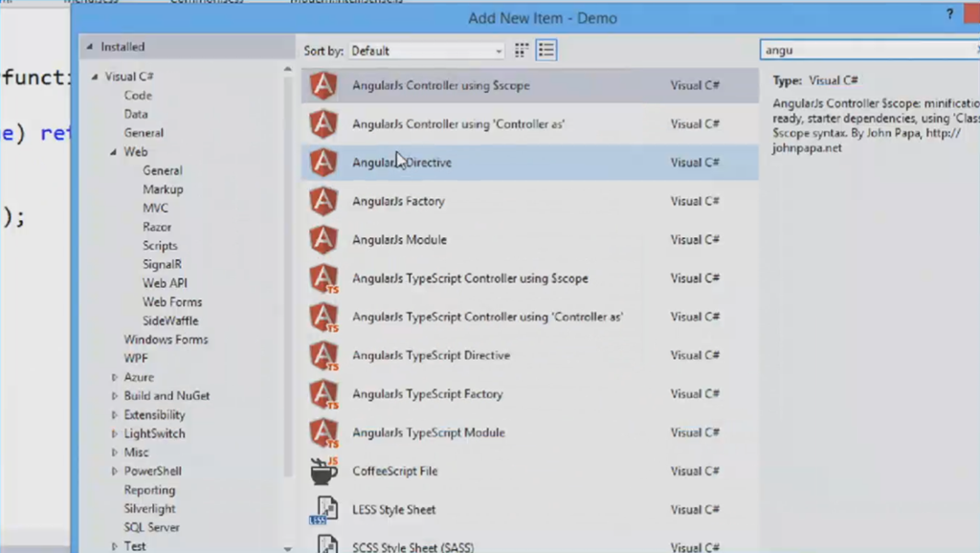Expand the Build and NuGet node

[x=115, y=396]
